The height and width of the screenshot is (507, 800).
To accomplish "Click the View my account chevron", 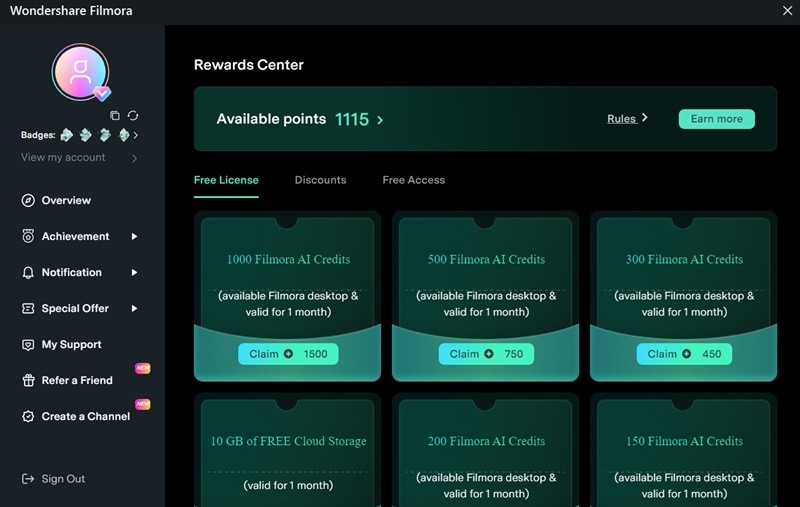I will point(134,159).
